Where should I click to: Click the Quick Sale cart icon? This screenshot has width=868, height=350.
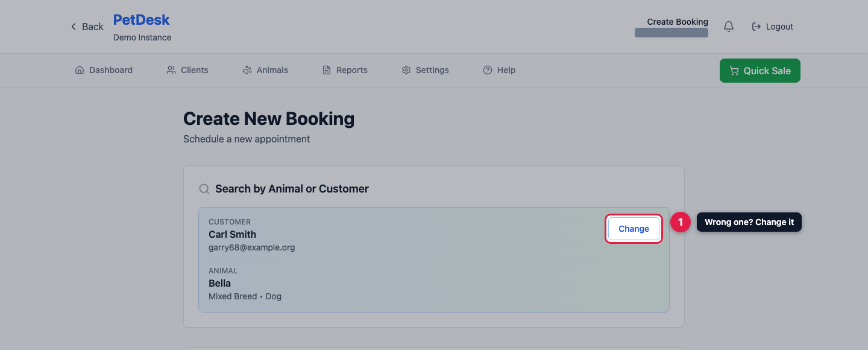pyautogui.click(x=734, y=71)
